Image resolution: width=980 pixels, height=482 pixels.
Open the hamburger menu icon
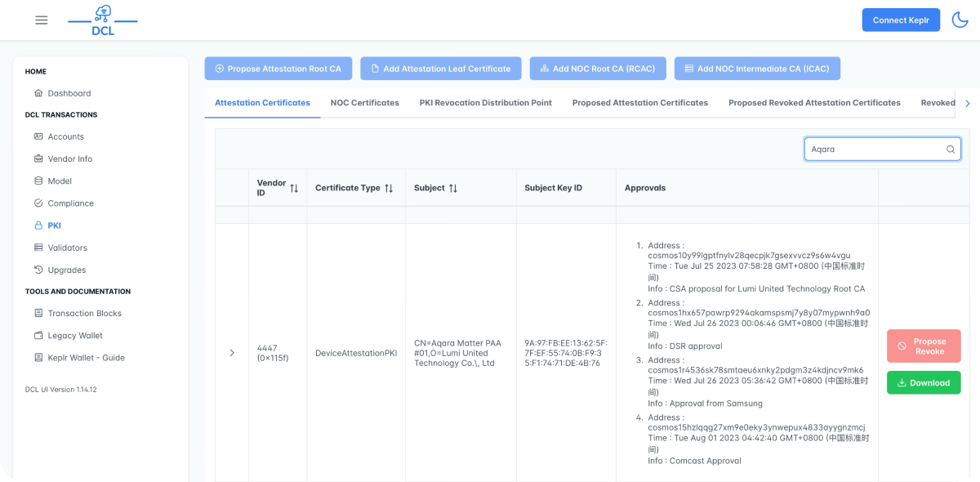point(42,20)
